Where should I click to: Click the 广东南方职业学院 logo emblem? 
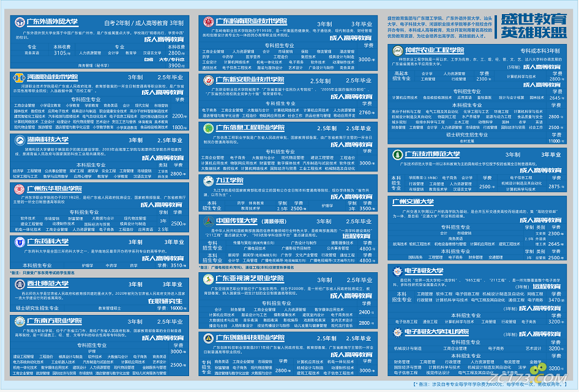point(19,321)
